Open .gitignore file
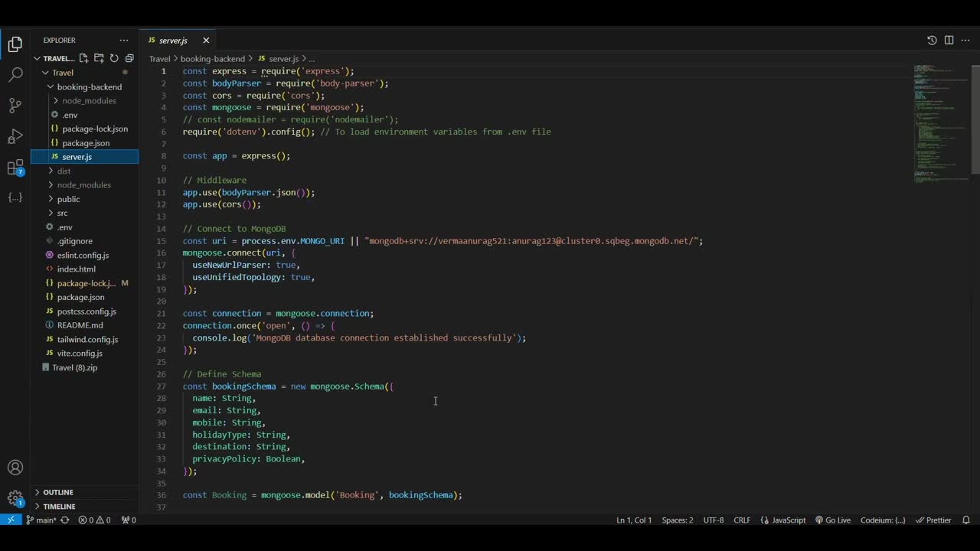The width and height of the screenshot is (980, 551). click(x=74, y=241)
